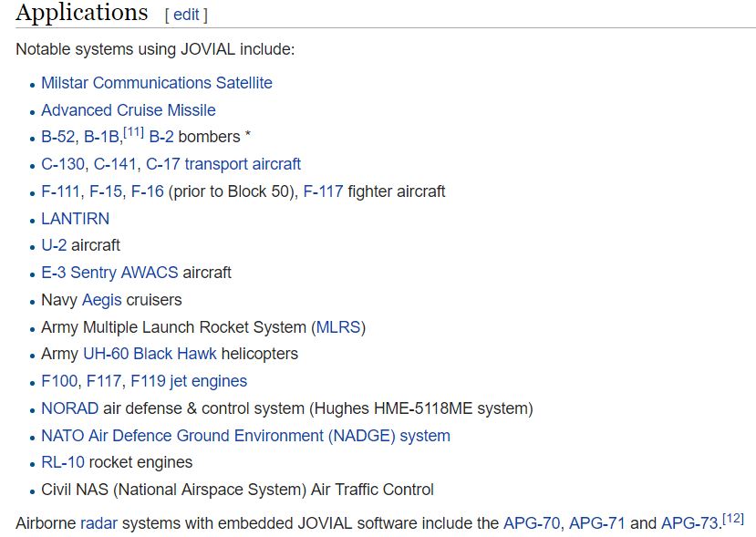Click the Aegis link
Image resolution: width=756 pixels, height=537 pixels.
point(102,300)
